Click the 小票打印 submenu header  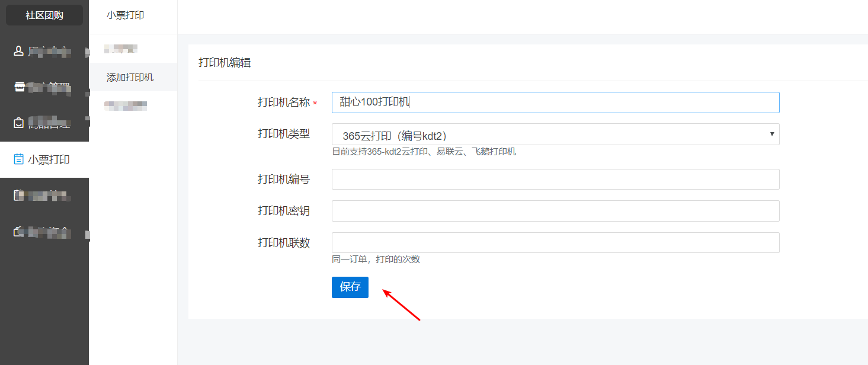click(126, 15)
